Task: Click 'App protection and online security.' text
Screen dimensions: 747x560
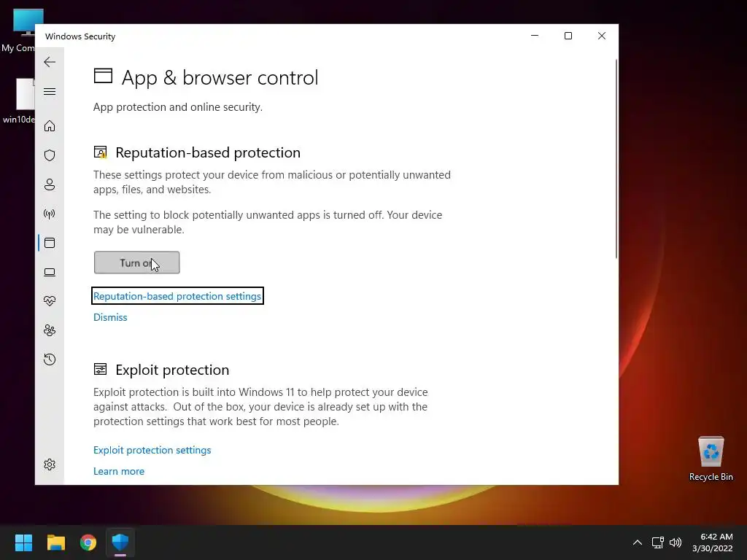Action: point(178,106)
